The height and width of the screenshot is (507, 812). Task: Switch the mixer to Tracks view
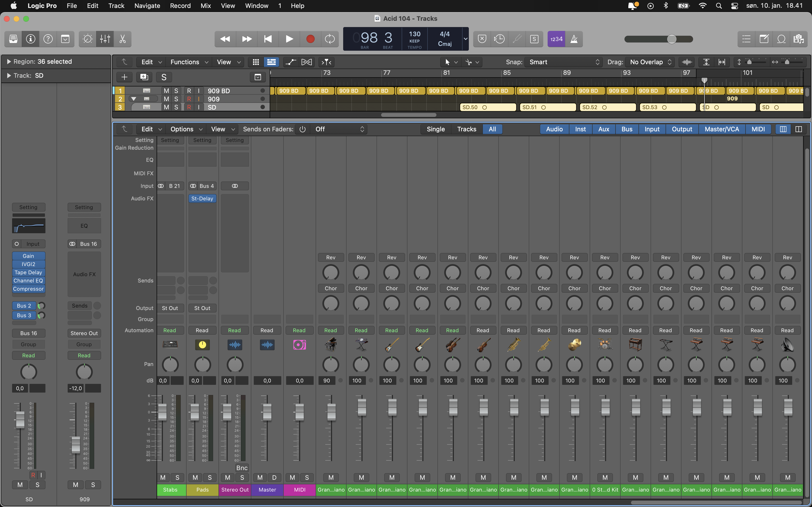pyautogui.click(x=466, y=129)
